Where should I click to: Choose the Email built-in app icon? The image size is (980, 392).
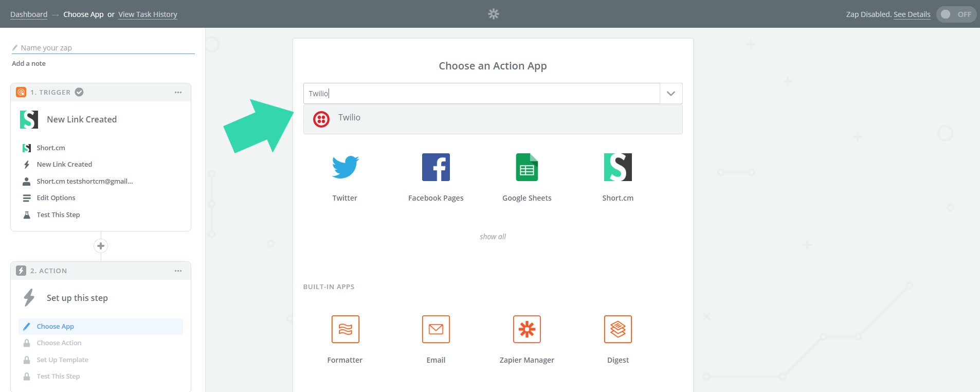435,329
